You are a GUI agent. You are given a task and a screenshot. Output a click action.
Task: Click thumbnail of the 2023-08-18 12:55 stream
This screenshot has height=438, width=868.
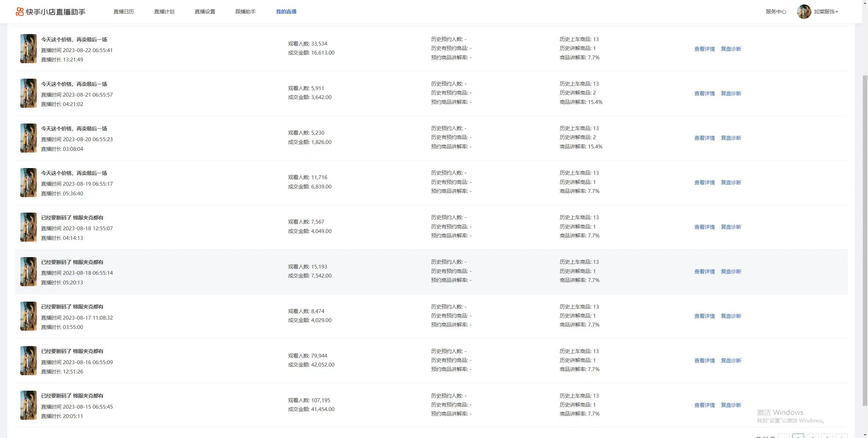click(28, 227)
